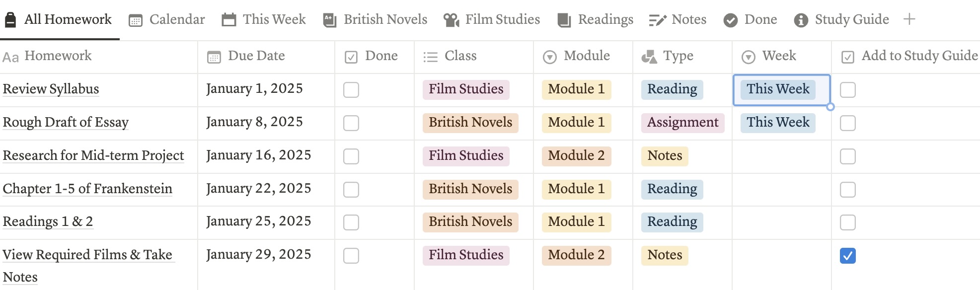Click the Aa icon on the Homework column

10,56
